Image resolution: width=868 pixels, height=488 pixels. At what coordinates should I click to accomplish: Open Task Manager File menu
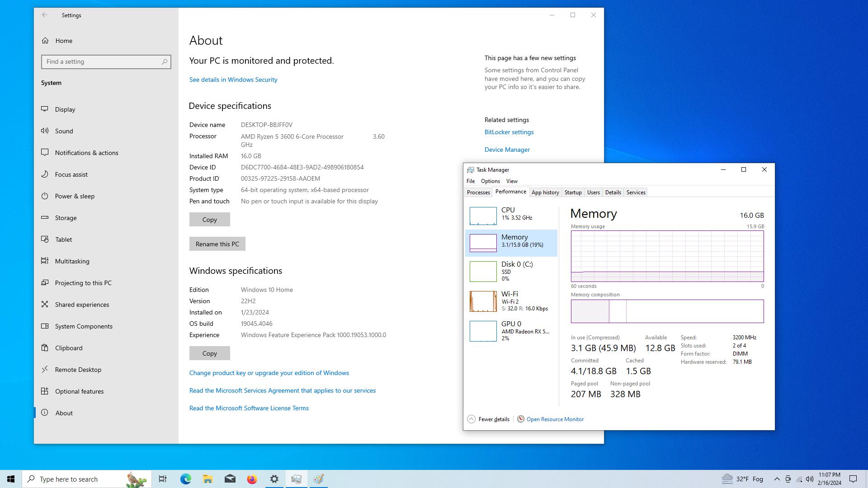471,181
